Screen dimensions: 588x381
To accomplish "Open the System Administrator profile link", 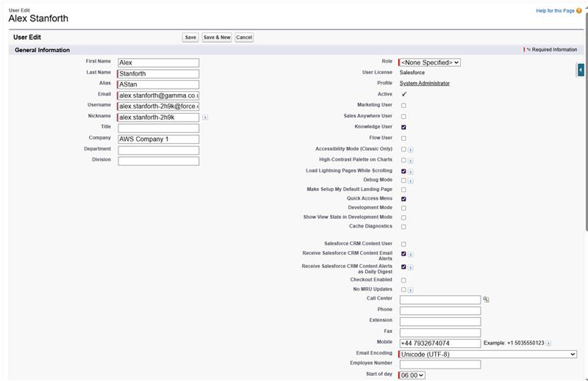I will coord(425,84).
